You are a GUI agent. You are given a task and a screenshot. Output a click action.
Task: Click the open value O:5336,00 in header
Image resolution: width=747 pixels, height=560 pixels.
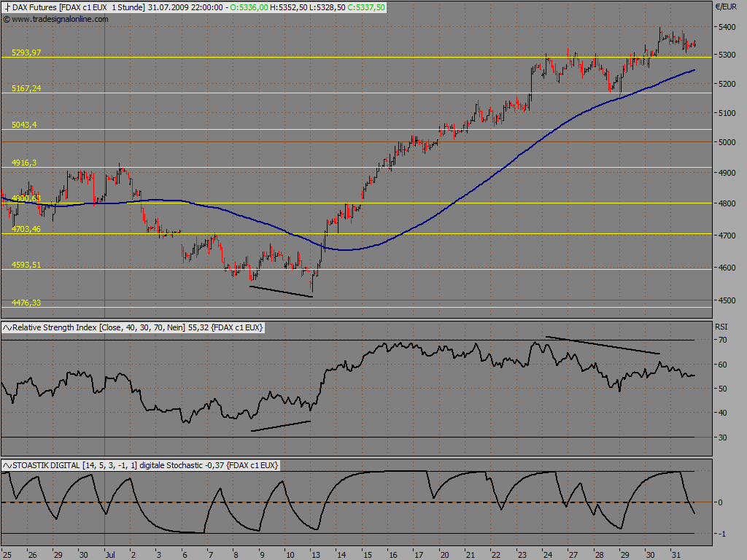249,7
